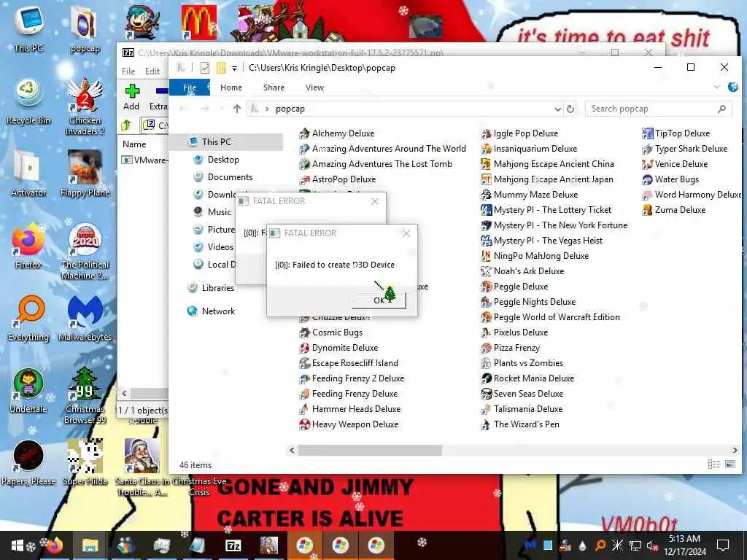Open File Explorer from taskbar

[x=90, y=545]
